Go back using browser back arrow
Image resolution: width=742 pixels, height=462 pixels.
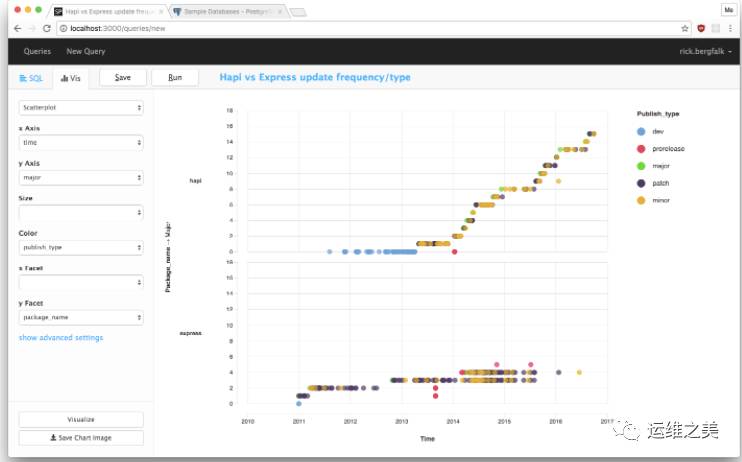(18, 28)
